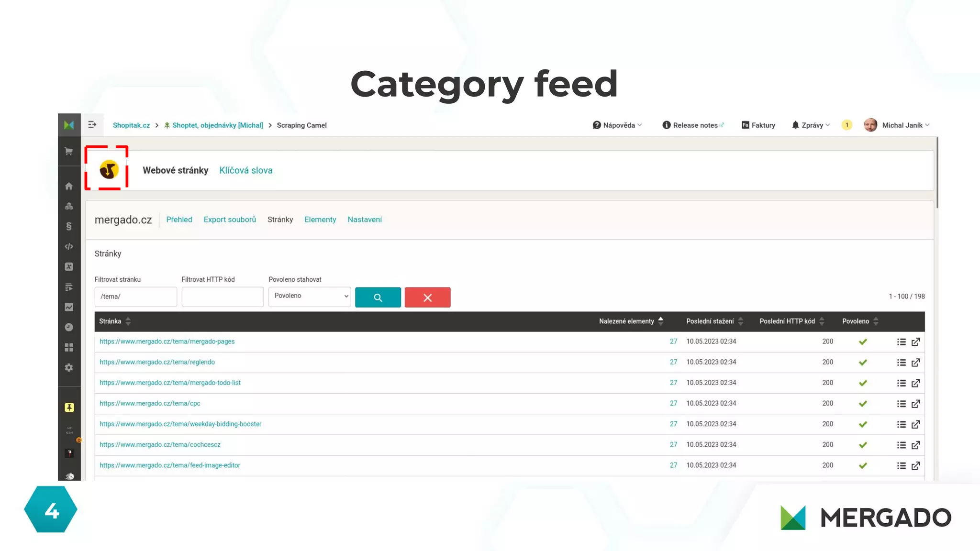Sort by Nalezené elementy column

(x=631, y=321)
